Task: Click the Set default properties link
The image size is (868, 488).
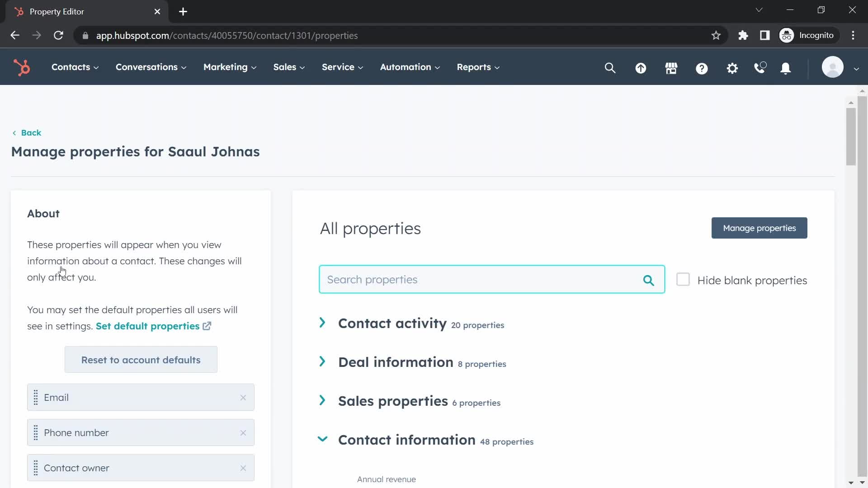Action: coord(148,325)
